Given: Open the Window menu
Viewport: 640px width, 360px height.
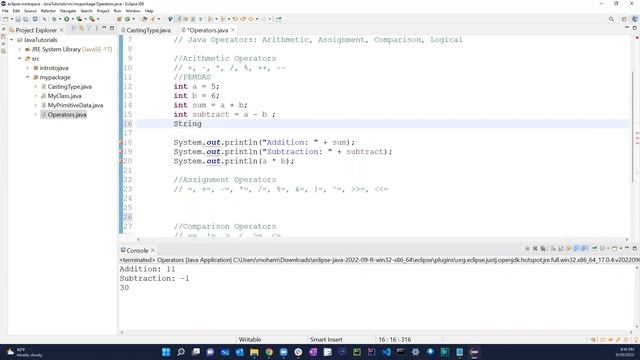Looking at the screenshot, I should 133,11.
